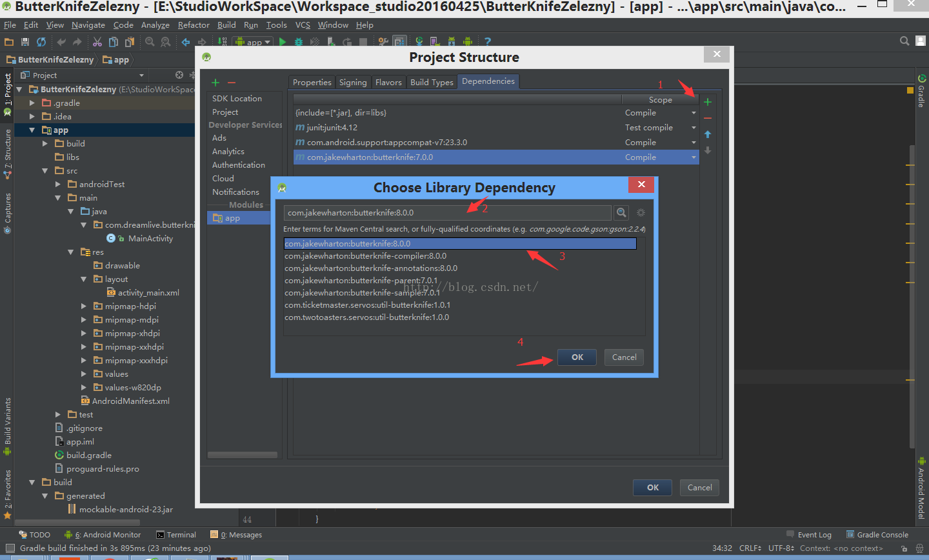Click Cancel in Choose Library Dependency dialog
929x560 pixels.
[x=624, y=357]
